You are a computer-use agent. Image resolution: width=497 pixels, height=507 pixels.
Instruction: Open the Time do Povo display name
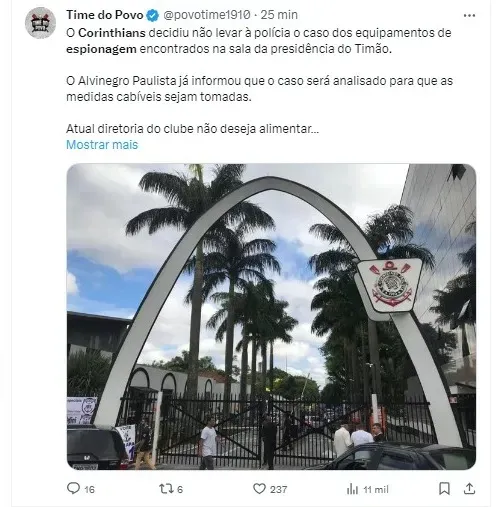pyautogui.click(x=105, y=15)
